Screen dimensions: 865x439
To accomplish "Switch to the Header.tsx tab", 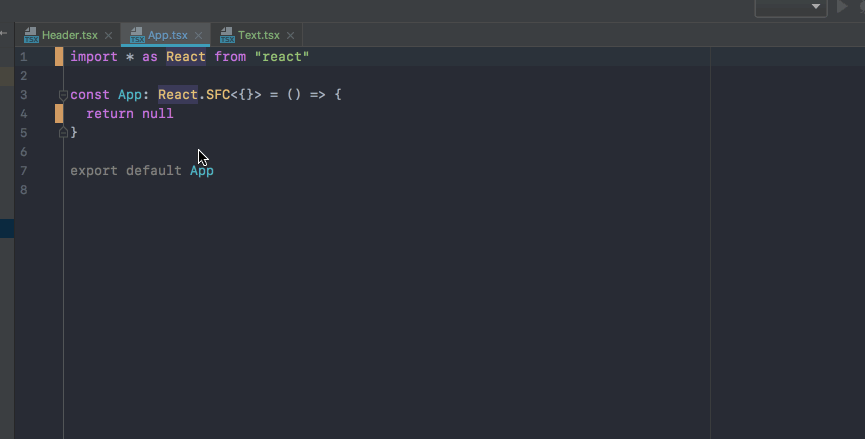I will [x=68, y=35].
